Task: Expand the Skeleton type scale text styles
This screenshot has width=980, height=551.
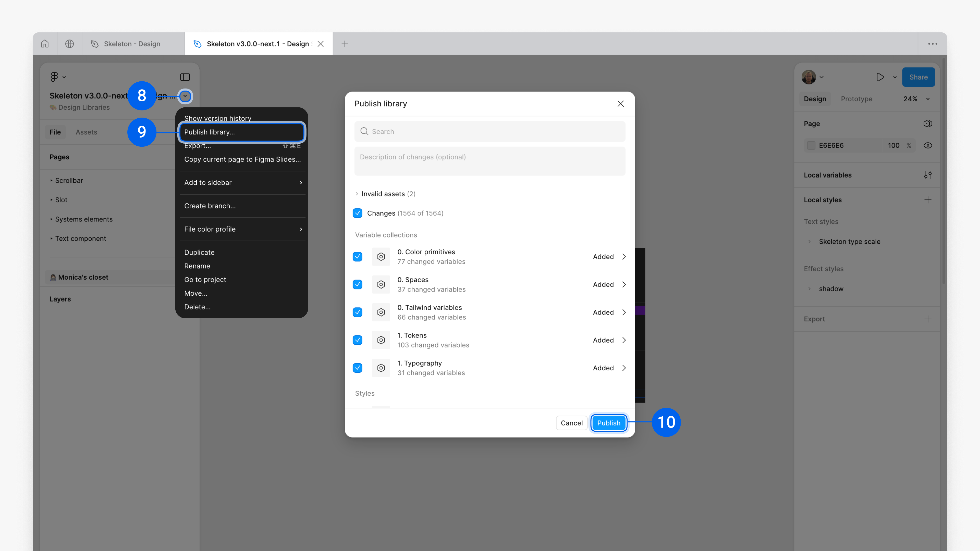Action: [809, 242]
